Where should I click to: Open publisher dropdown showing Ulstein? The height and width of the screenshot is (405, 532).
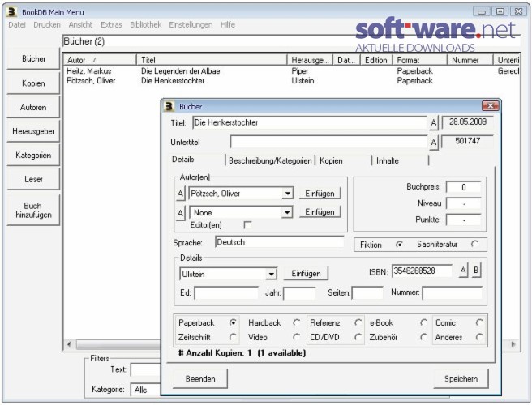pyautogui.click(x=271, y=274)
